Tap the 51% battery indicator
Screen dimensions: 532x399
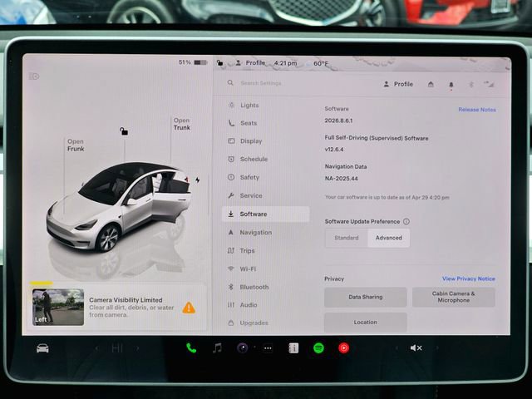tap(193, 62)
